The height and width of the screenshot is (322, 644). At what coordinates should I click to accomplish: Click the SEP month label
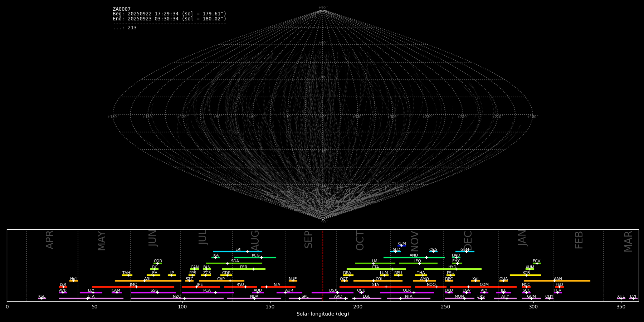308,239
